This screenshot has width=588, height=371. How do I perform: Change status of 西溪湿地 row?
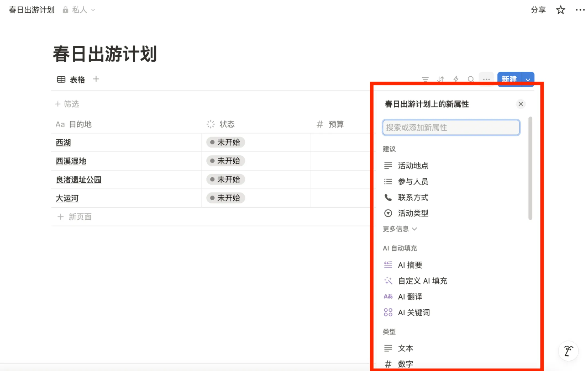pos(225,161)
